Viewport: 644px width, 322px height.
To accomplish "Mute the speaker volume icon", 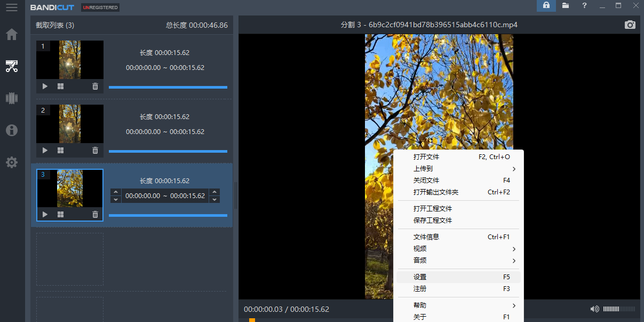I will pyautogui.click(x=594, y=309).
